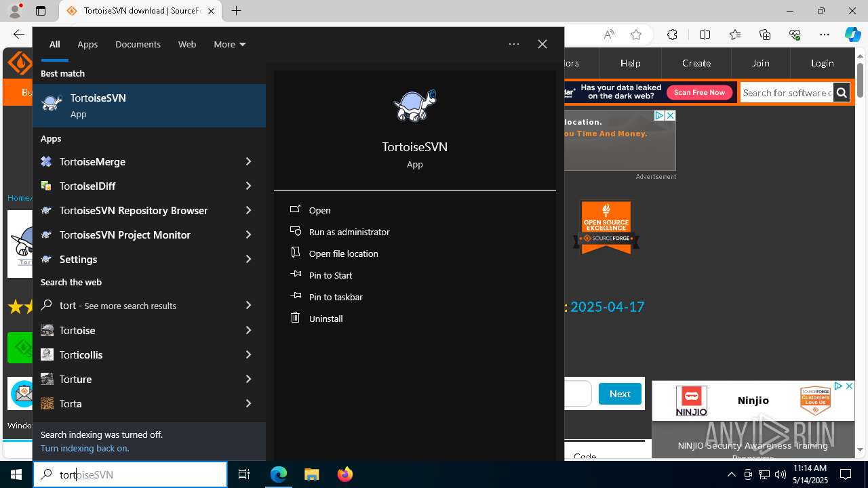Add page to favorites star icon

coord(636,35)
